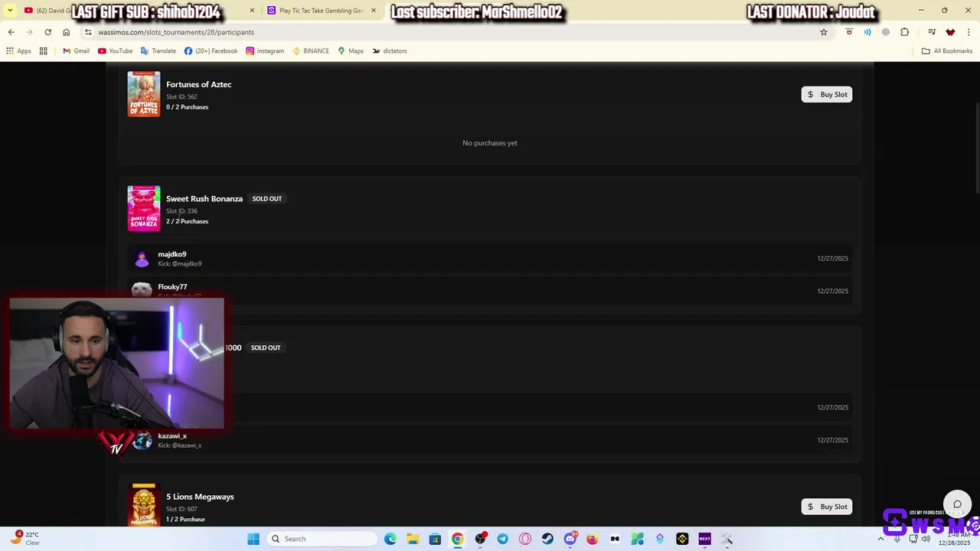980x551 pixels.
Task: Open Translate bookmark
Action: pyautogui.click(x=158, y=51)
